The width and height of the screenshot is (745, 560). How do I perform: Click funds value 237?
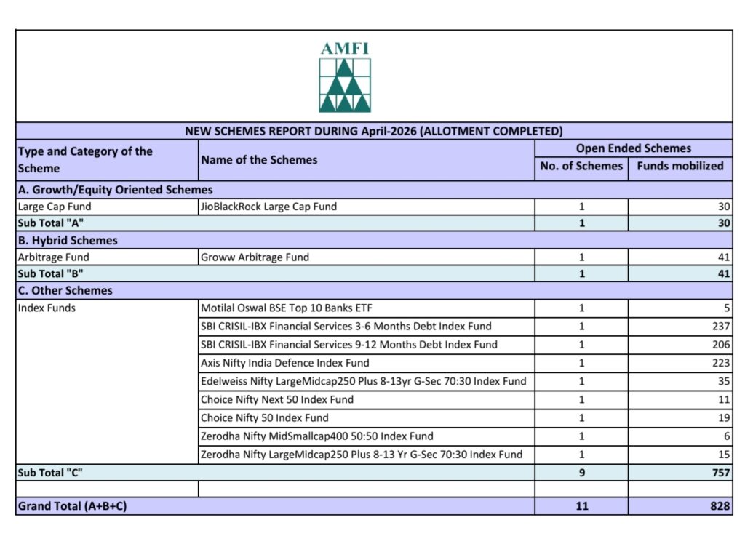tap(721, 327)
